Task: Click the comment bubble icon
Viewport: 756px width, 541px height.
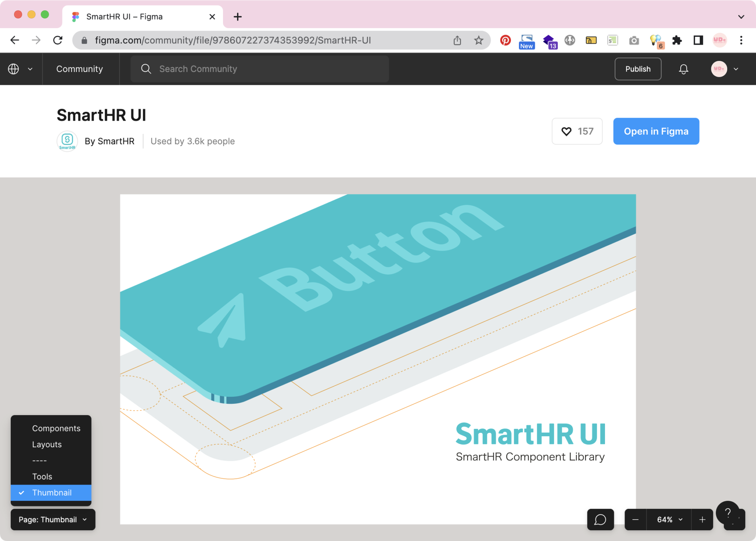Action: tap(600, 520)
